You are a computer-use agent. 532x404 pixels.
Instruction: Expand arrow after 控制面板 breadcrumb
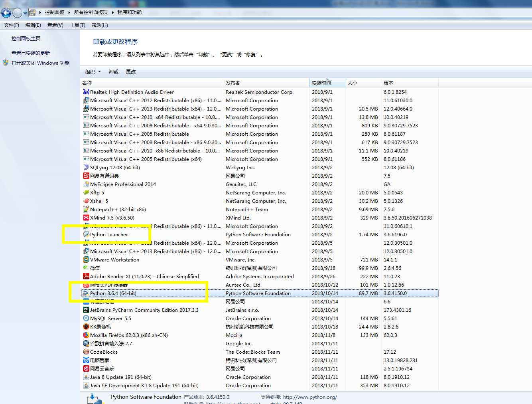point(69,12)
